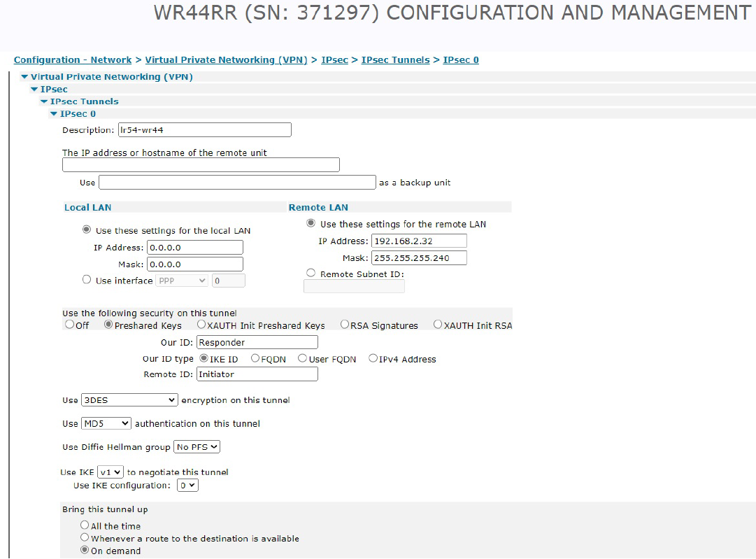Choose XAUTH Init Preshared Keys option
The image size is (756, 559).
(x=201, y=325)
